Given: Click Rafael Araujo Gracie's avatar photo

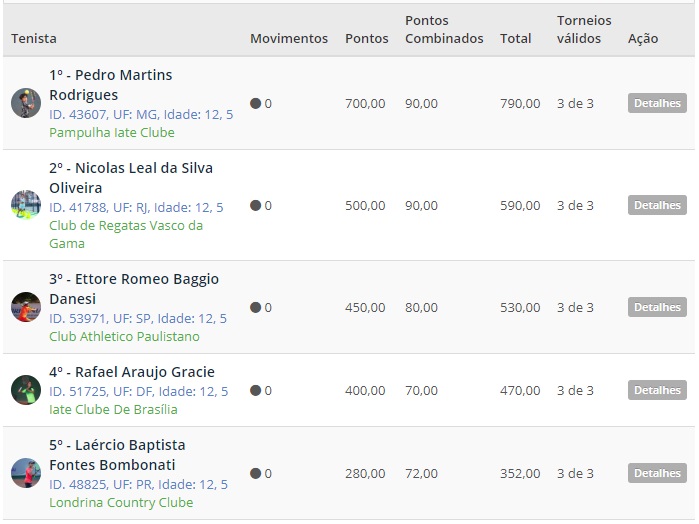Looking at the screenshot, I should [26, 390].
